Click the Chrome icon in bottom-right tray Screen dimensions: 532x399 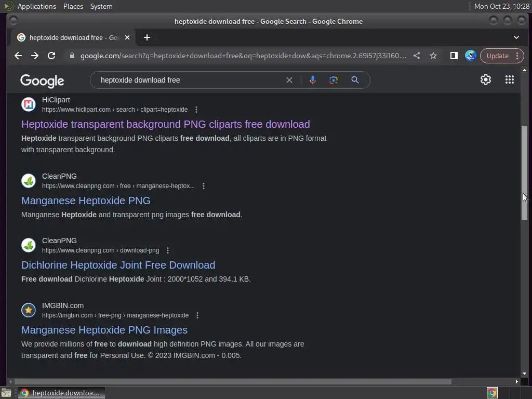492,393
